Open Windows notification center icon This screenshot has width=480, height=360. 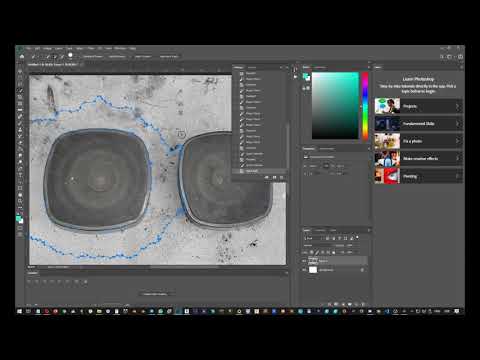[457, 311]
